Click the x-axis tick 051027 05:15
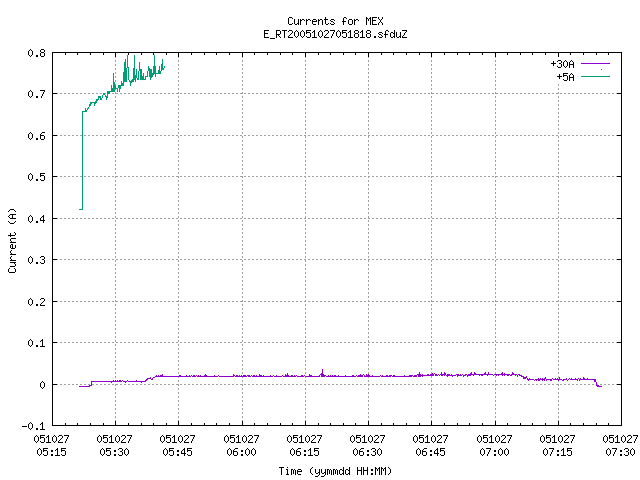The width and height of the screenshot is (640, 480). [51, 445]
